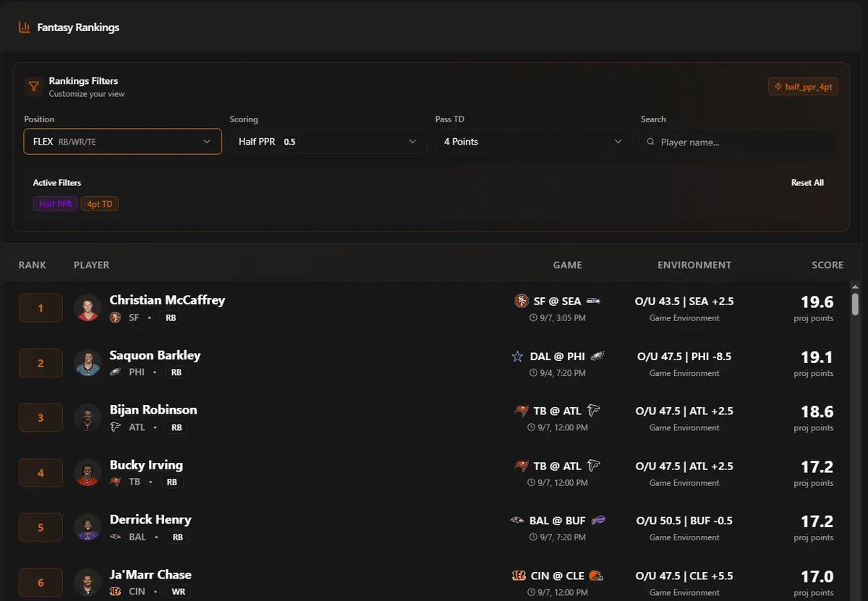Click Derrick Henry's player avatar
Viewport: 868px width, 601px height.
(x=88, y=527)
